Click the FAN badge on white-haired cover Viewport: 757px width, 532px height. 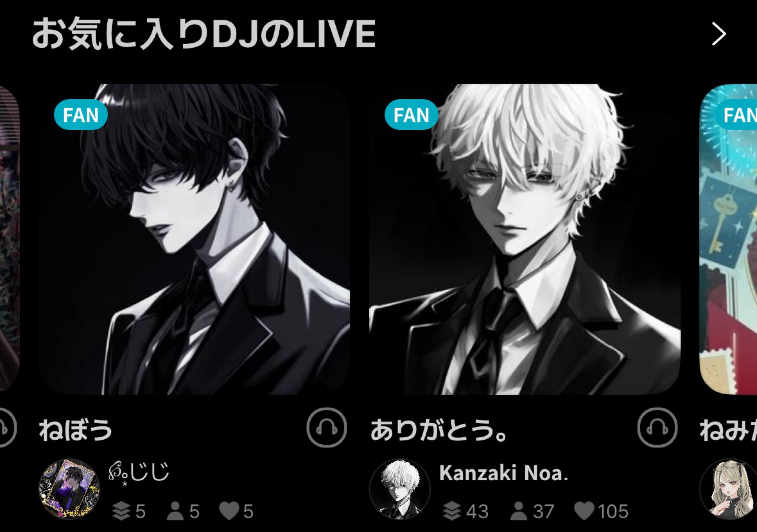pyautogui.click(x=411, y=115)
